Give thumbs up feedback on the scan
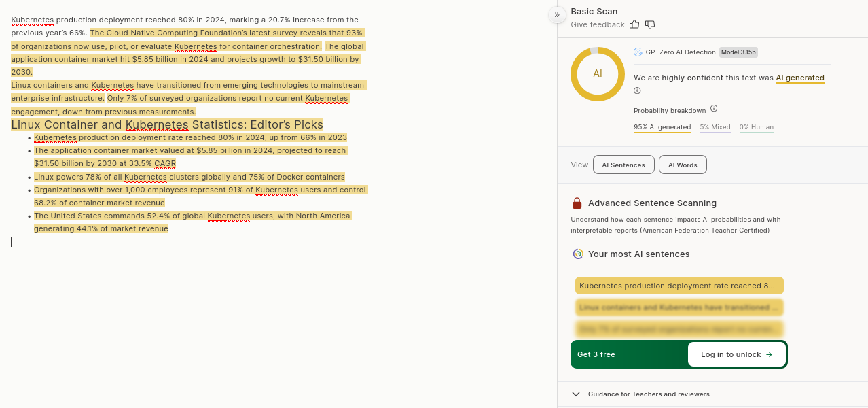Viewport: 868px width, 408px height. coord(634,24)
